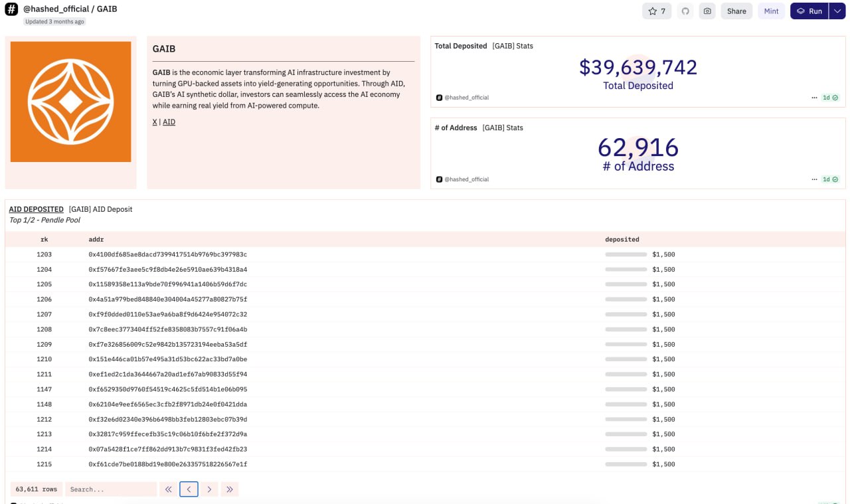Click the $39,639,742 total deposited counter

638,67
